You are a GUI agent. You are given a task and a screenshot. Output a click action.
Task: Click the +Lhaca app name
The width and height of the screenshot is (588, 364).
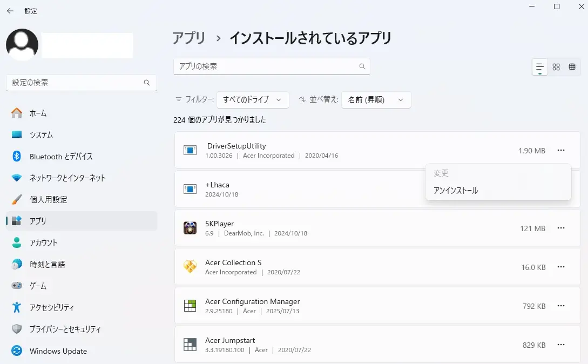[217, 185]
